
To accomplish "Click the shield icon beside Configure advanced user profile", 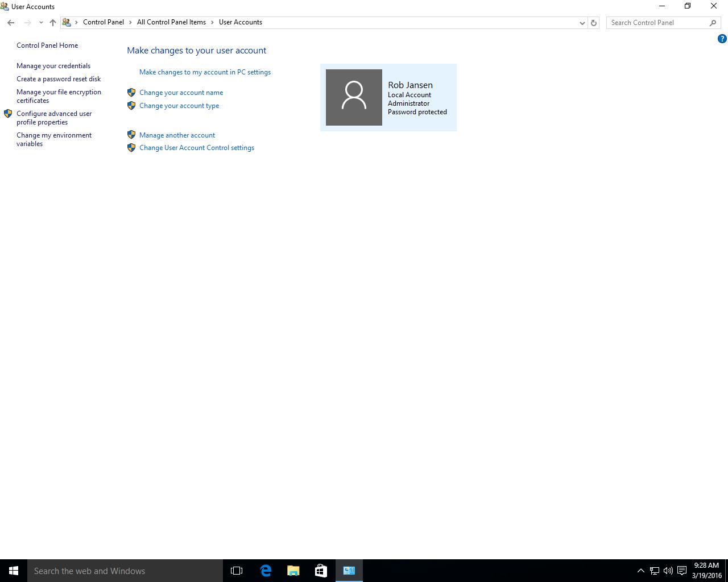I will (8, 114).
